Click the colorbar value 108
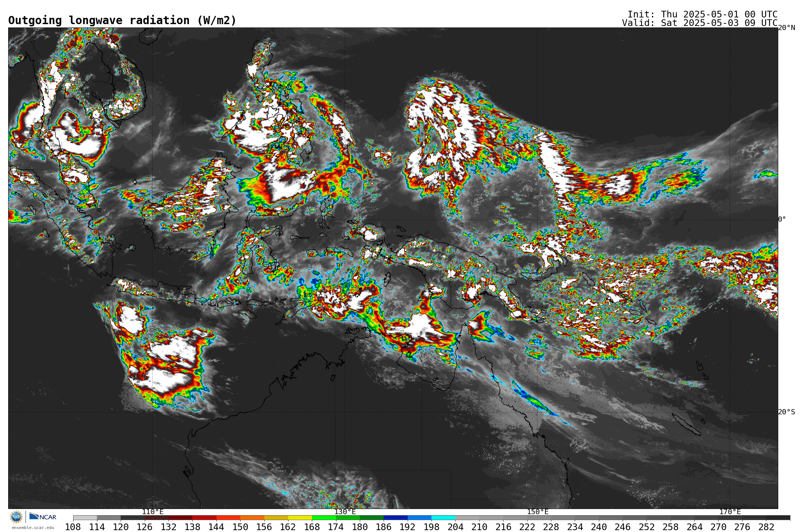This screenshot has height=532, width=802. [x=73, y=527]
